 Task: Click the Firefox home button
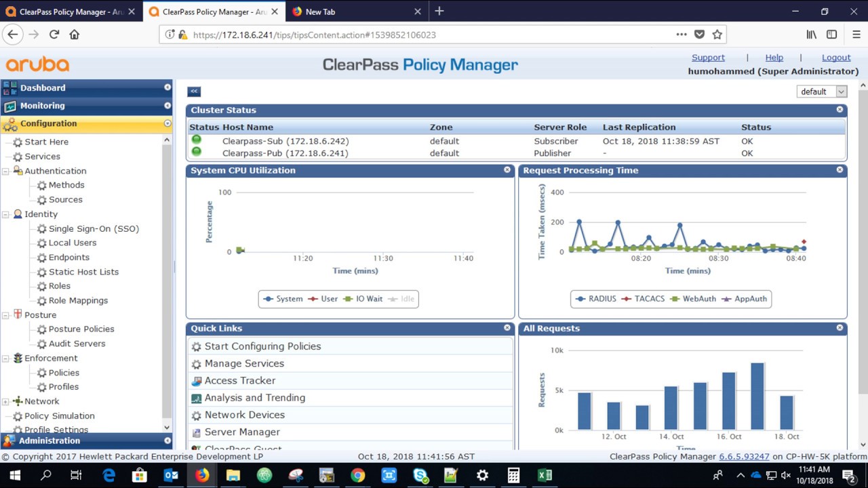tap(75, 35)
